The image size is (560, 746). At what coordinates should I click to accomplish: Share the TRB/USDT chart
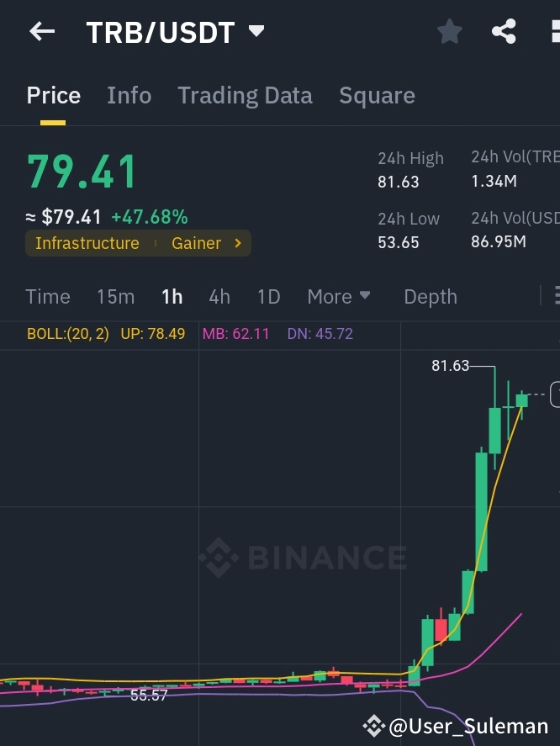[503, 31]
